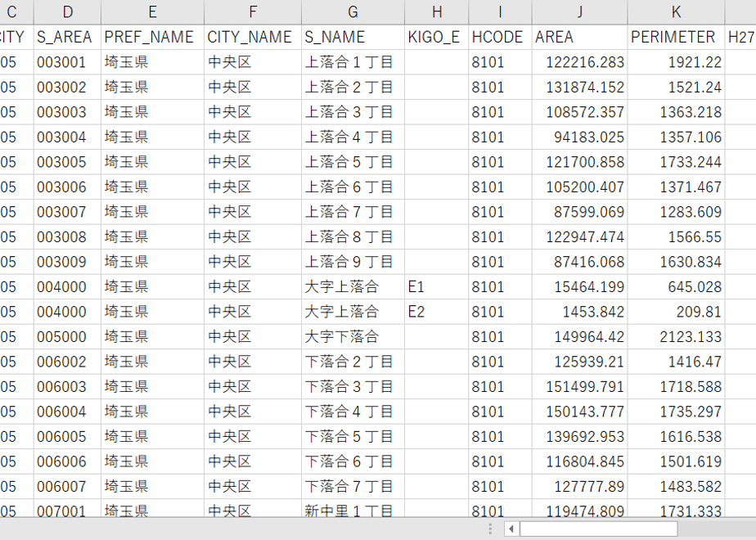Select cell 上落合９丁目
Image resolution: width=756 pixels, height=540 pixels.
[x=353, y=262]
